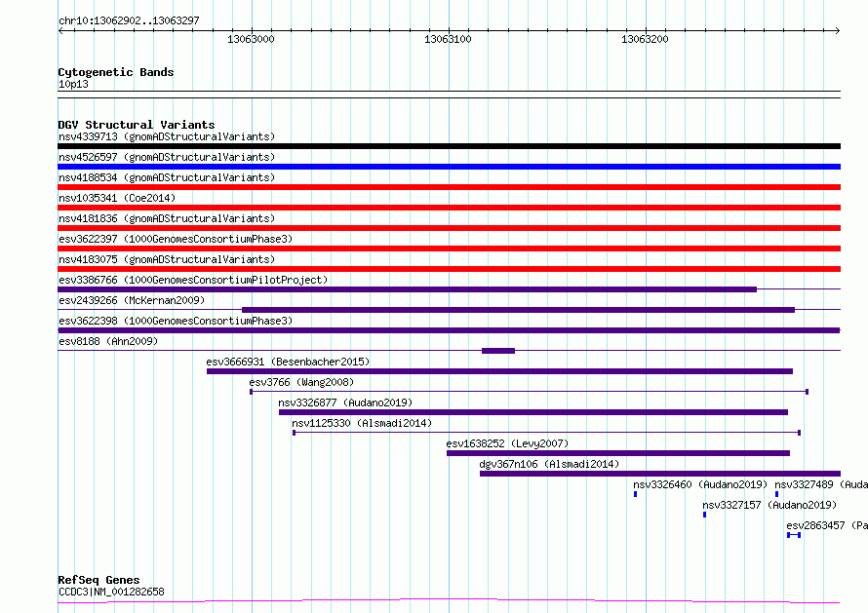The height and width of the screenshot is (613, 868).
Task: Click the red bar under nsv4183075
Action: click(x=449, y=269)
